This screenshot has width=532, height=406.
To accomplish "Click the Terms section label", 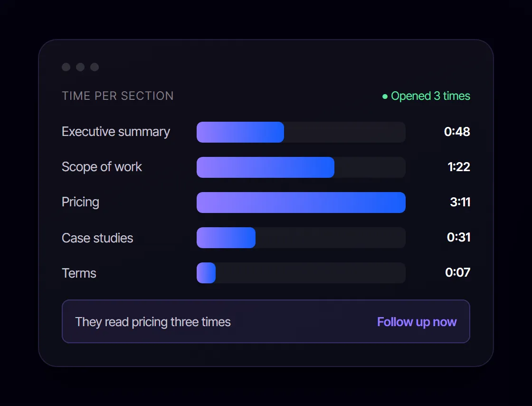I will coord(79,273).
